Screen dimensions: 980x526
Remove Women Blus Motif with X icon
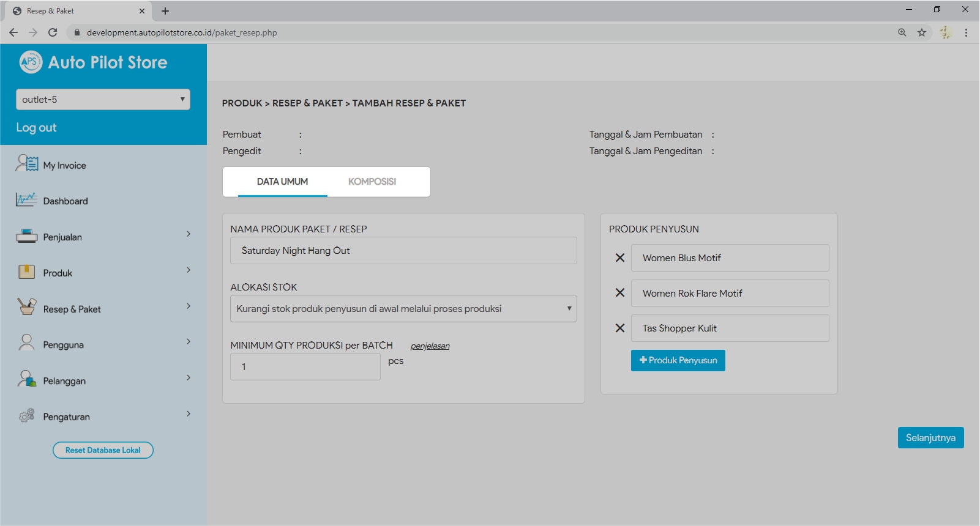tap(619, 258)
